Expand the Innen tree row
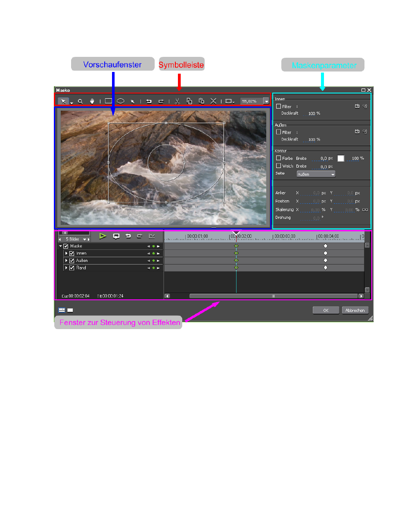The height and width of the screenshot is (532, 411). pos(66,253)
